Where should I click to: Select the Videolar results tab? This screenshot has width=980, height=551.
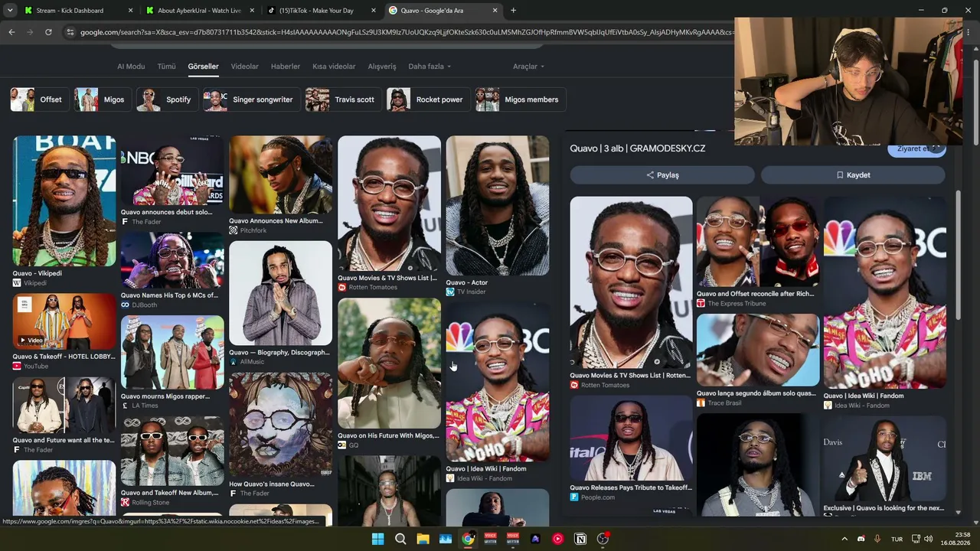(x=245, y=67)
